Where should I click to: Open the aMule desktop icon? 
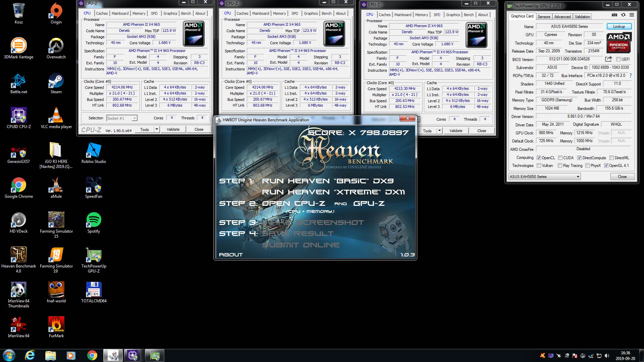point(56,188)
